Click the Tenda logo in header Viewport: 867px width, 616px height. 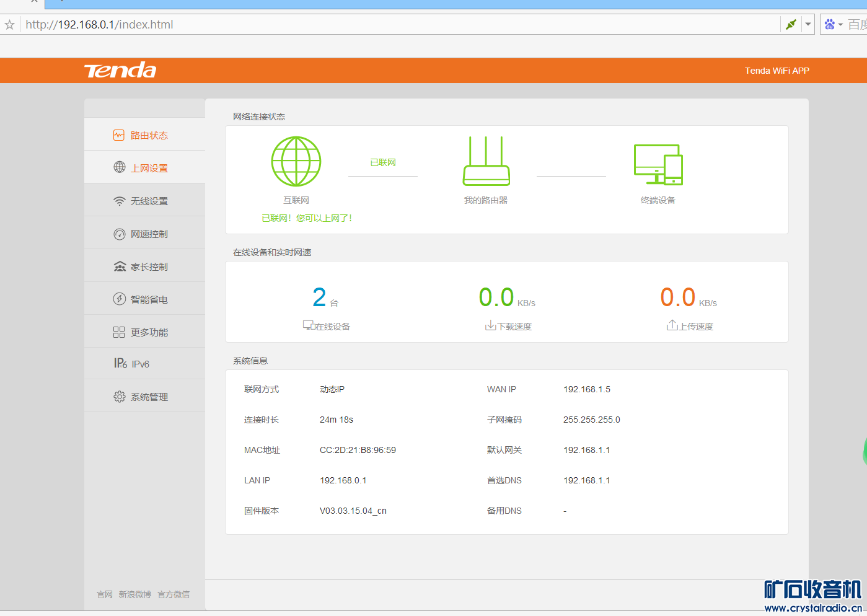coord(120,70)
